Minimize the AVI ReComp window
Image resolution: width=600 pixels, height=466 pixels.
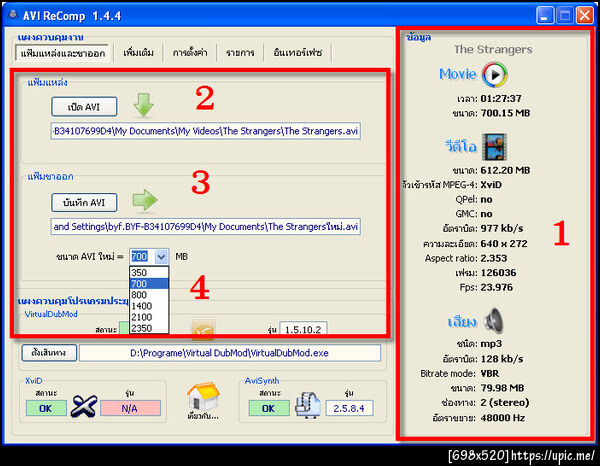[x=545, y=15]
